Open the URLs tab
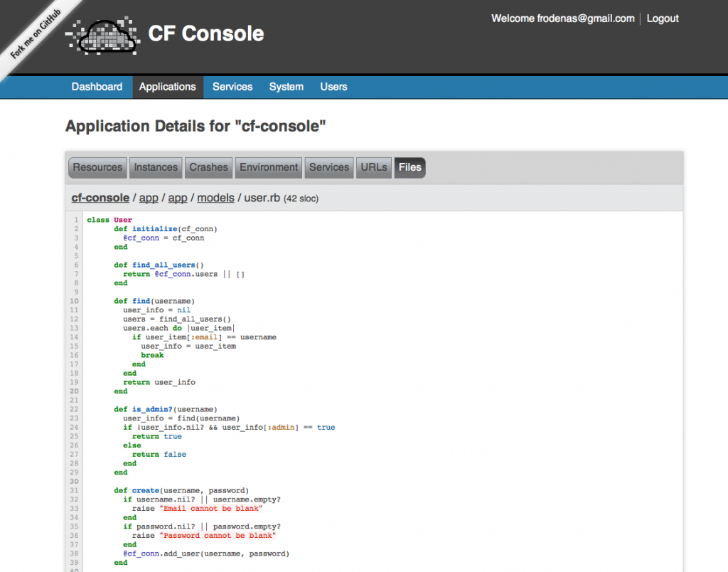The height and width of the screenshot is (572, 728). 374,167
